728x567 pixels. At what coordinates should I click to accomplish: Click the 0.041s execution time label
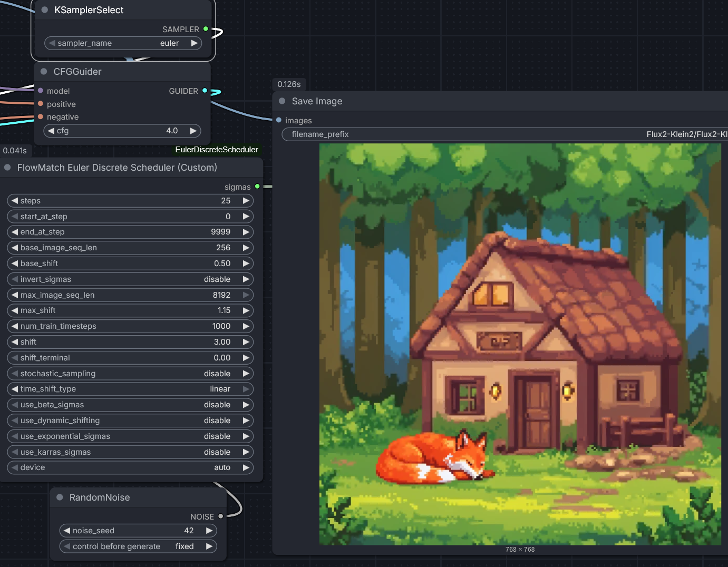pyautogui.click(x=15, y=151)
